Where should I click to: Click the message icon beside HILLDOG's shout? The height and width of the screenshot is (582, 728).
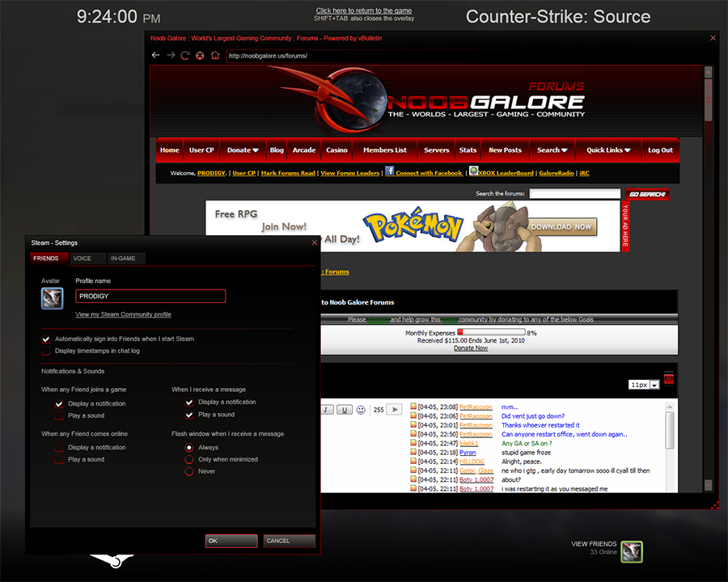[413, 461]
